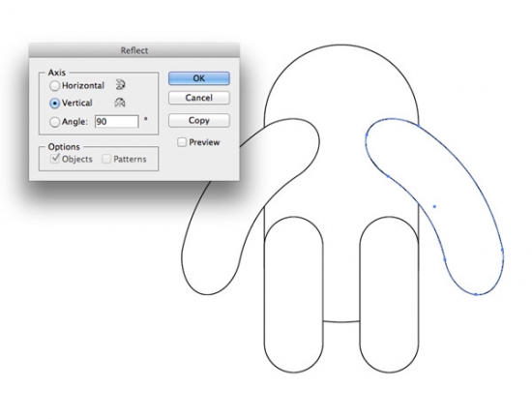Click the vertical reflect icon
The width and height of the screenshot is (532, 419).
tap(120, 103)
